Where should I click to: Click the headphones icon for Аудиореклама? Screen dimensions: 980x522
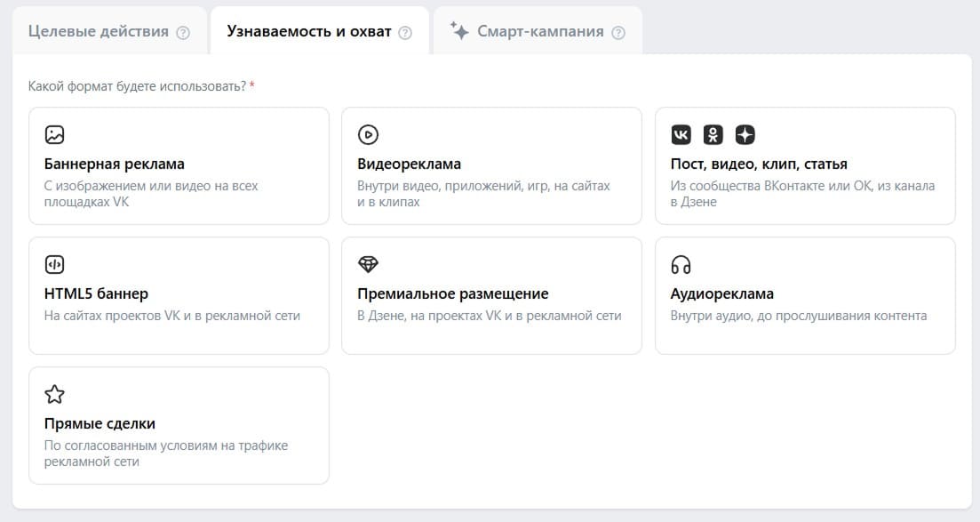pos(681,264)
